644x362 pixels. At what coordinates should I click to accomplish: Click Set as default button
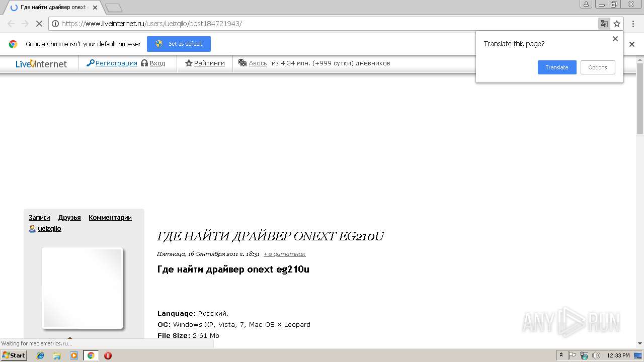pyautogui.click(x=179, y=44)
